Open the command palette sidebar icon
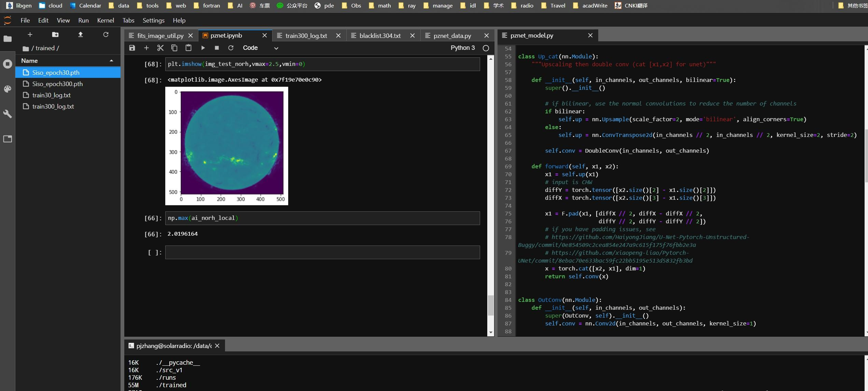The image size is (868, 391). pos(8,89)
